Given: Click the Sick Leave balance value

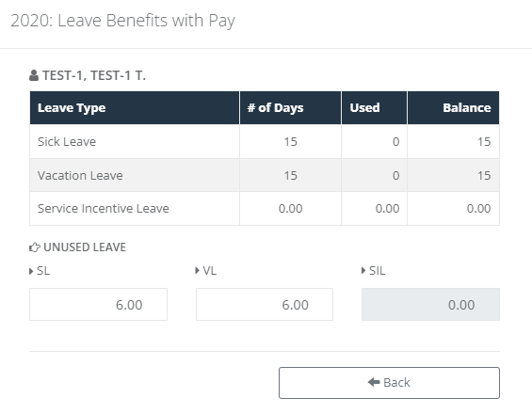Looking at the screenshot, I should coord(484,141).
